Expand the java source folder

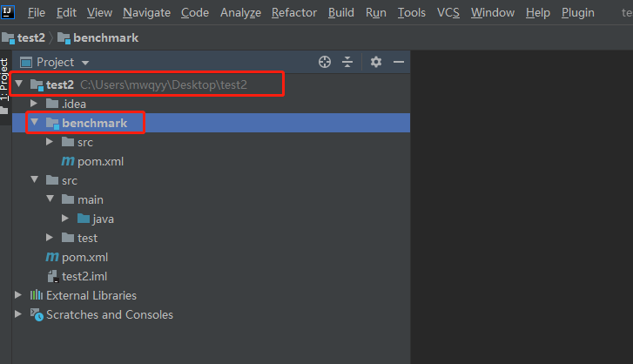click(65, 219)
